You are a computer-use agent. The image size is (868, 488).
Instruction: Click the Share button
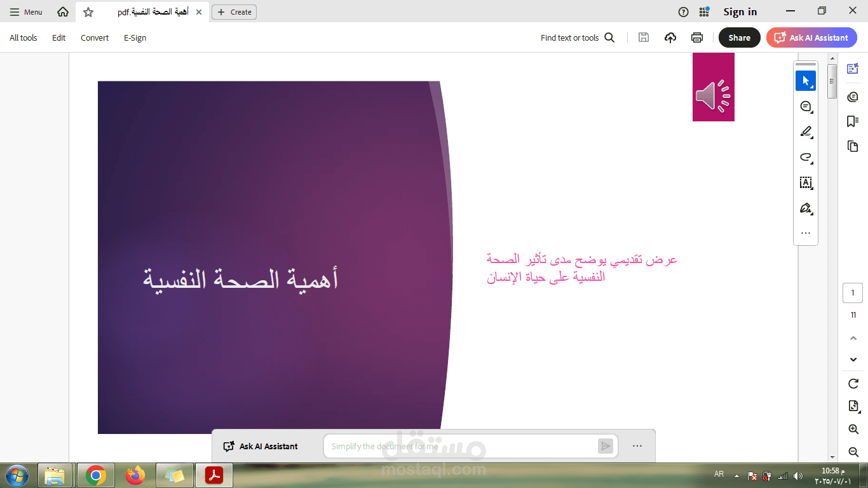pos(740,37)
